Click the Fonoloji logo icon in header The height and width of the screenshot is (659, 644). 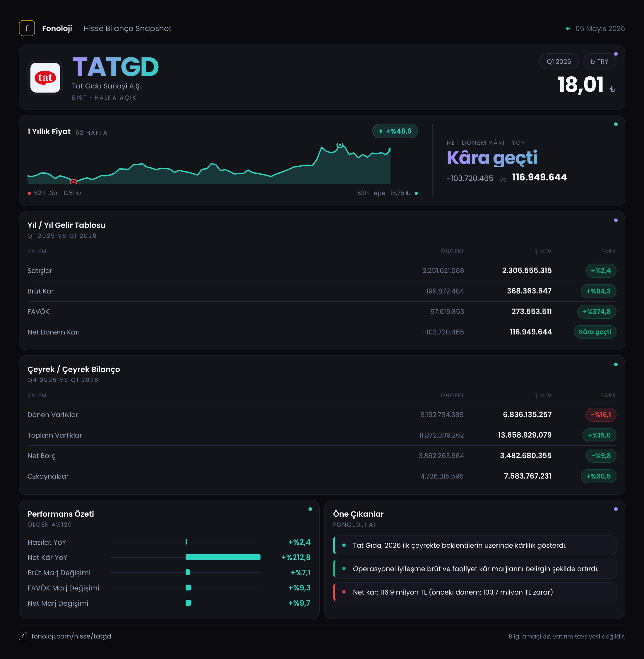tap(27, 28)
